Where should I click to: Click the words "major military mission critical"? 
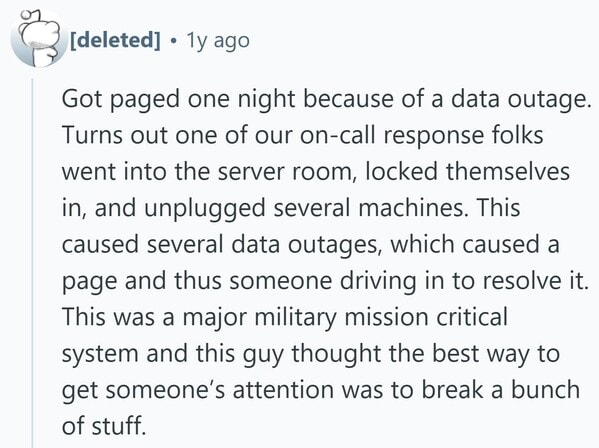tap(345, 318)
